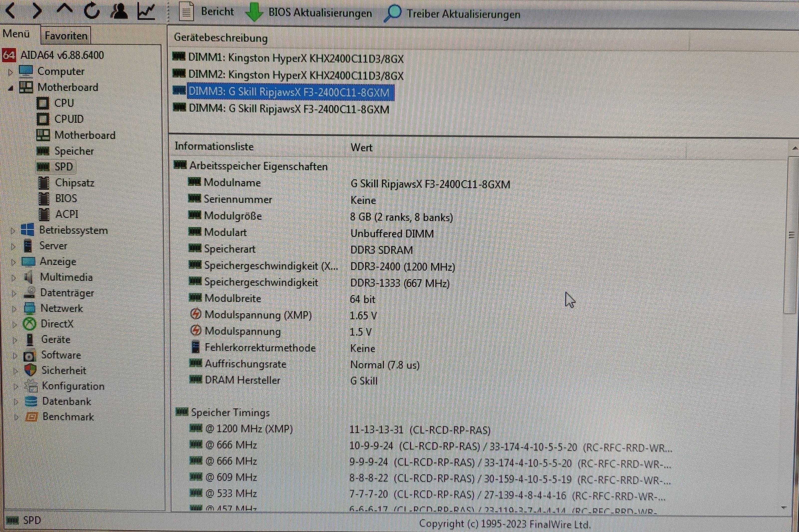Image resolution: width=799 pixels, height=532 pixels.
Task: Expand the Server node
Action: click(13, 246)
